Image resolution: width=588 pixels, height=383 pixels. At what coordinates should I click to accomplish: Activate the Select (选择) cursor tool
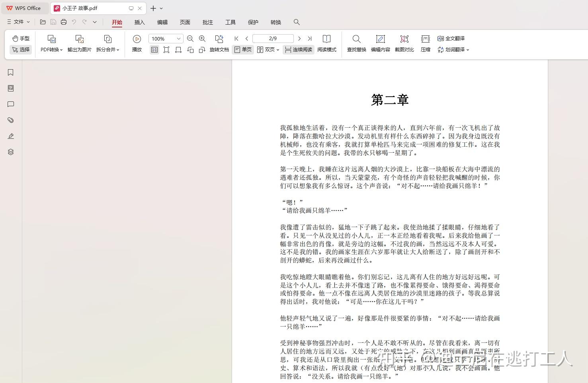(21, 50)
